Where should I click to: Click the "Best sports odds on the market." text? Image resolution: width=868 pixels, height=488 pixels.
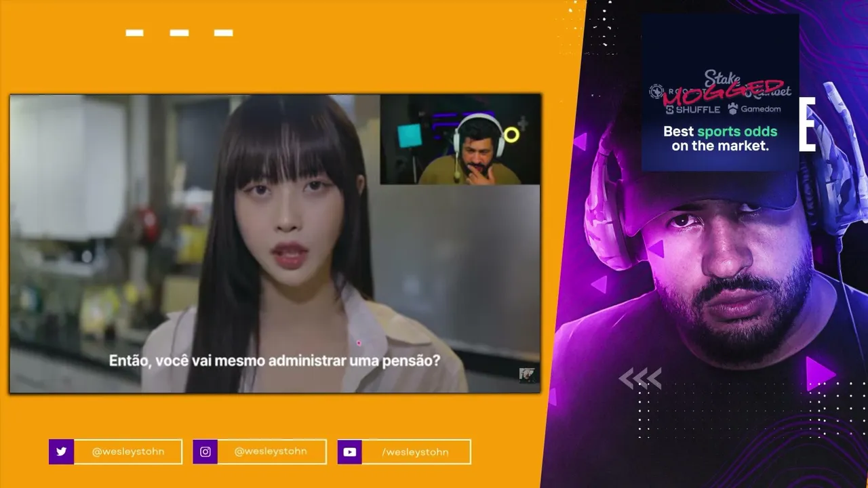coord(720,138)
